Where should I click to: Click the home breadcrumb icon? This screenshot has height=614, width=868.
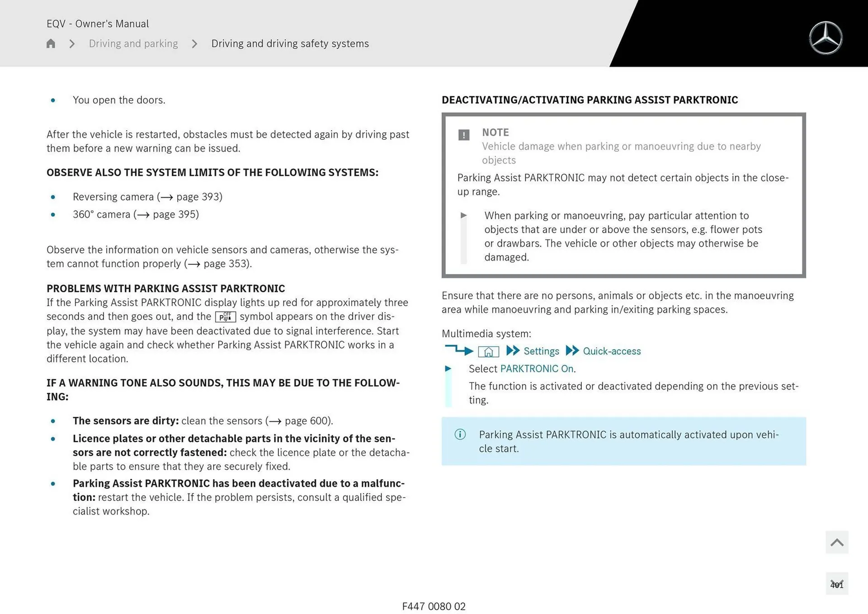pyautogui.click(x=50, y=43)
